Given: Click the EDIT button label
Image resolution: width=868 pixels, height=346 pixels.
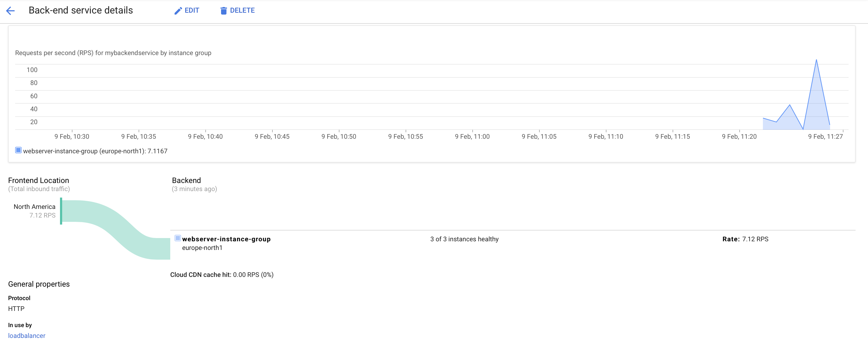Looking at the screenshot, I should 192,11.
